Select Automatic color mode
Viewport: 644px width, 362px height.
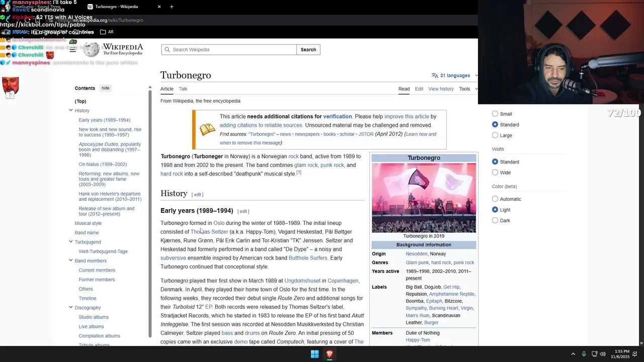click(495, 199)
